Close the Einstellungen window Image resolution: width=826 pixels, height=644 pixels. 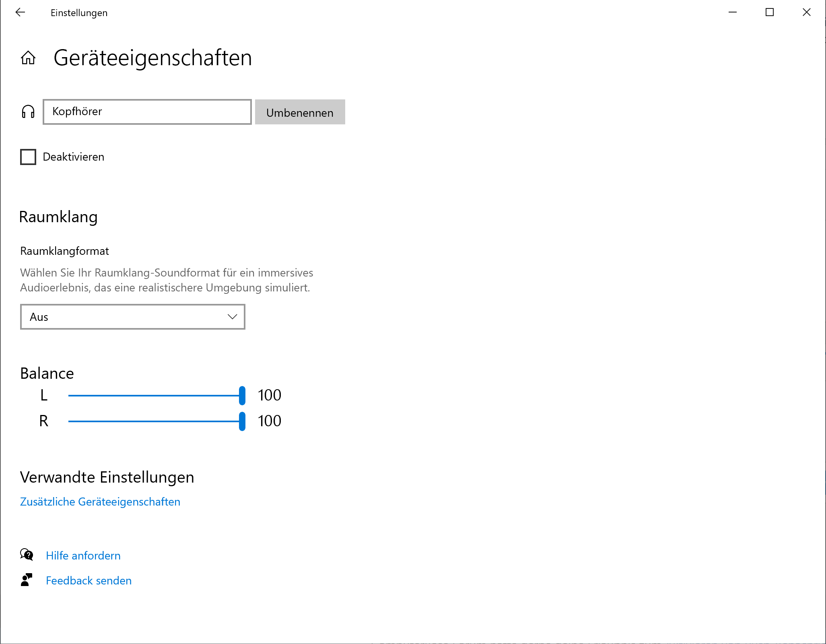[806, 12]
